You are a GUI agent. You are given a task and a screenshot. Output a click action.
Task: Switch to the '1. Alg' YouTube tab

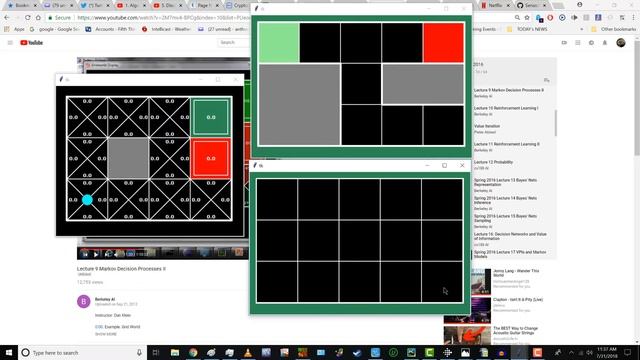tap(131, 5)
